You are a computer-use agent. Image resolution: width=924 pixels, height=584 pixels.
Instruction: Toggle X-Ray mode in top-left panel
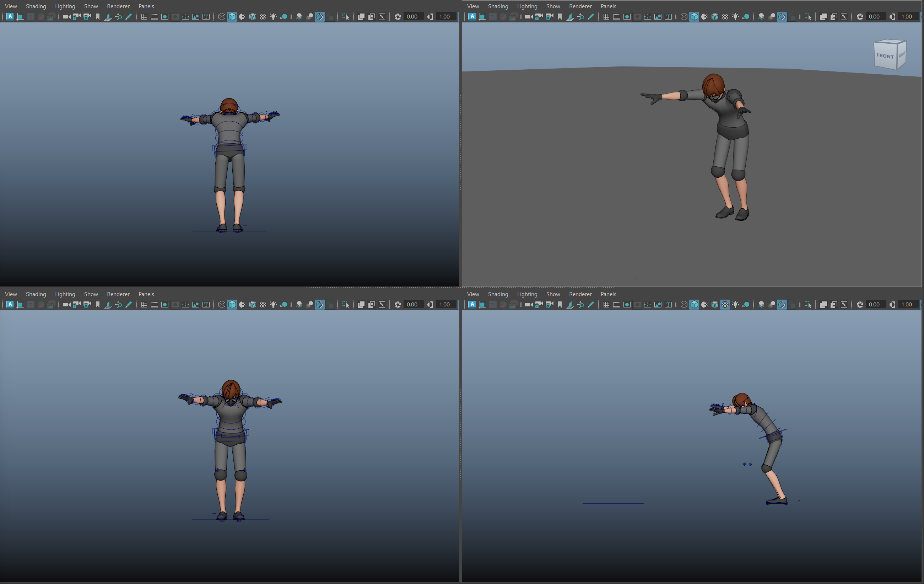pos(361,16)
